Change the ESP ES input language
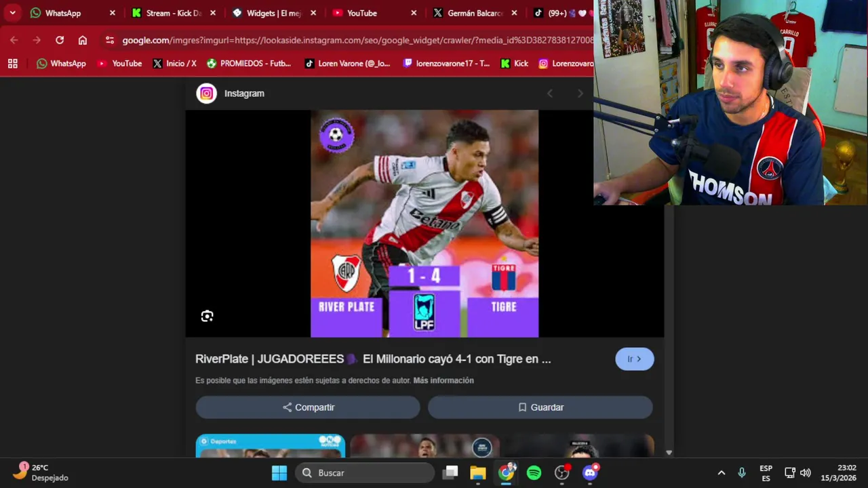The height and width of the screenshot is (488, 868). (766, 473)
